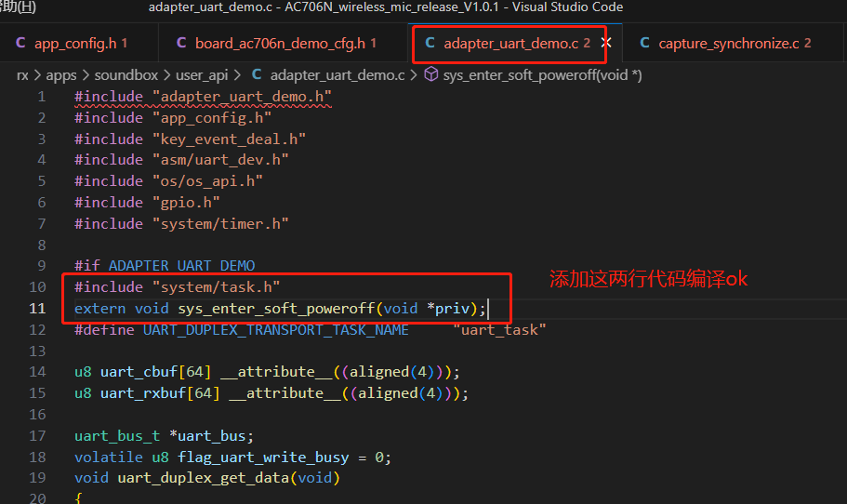The height and width of the screenshot is (504, 847).
Task: Click the "os/os_api.h" include string
Action: coord(207,181)
